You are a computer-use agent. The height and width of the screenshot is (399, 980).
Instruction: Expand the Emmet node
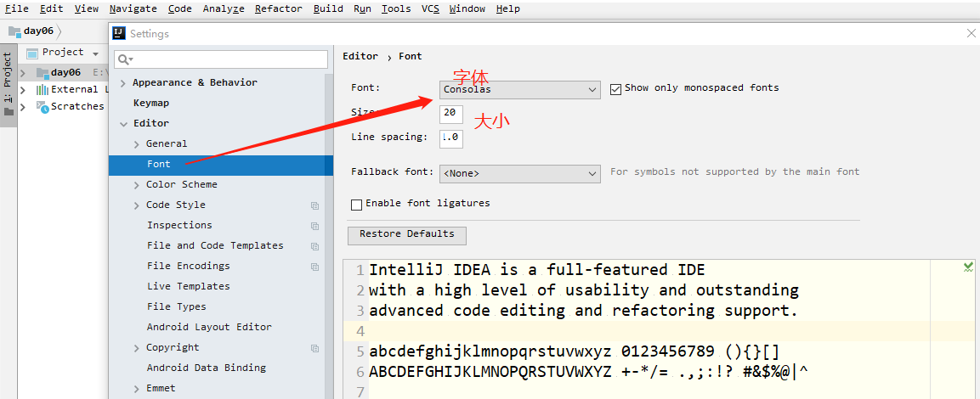[x=137, y=389]
